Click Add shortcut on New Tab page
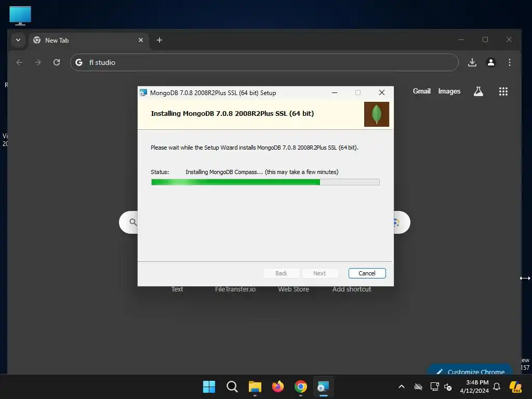Viewport: 532px width, 399px height. click(x=352, y=289)
